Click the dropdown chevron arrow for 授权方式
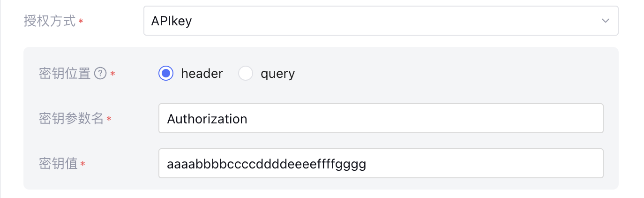 tap(606, 21)
